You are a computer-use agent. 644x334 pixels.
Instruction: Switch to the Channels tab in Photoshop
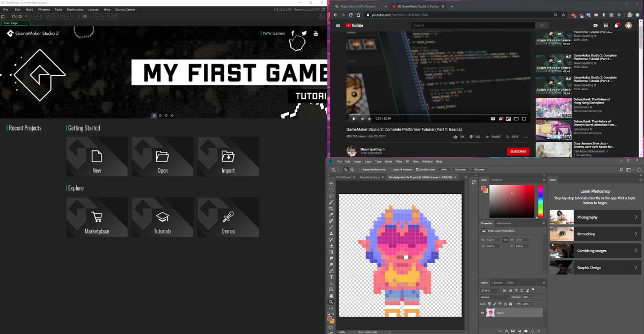tap(497, 282)
